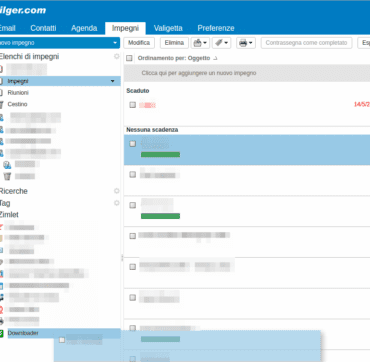Check the highlighted task under Nessuna scadenza
The image size is (370, 362).
133,144
